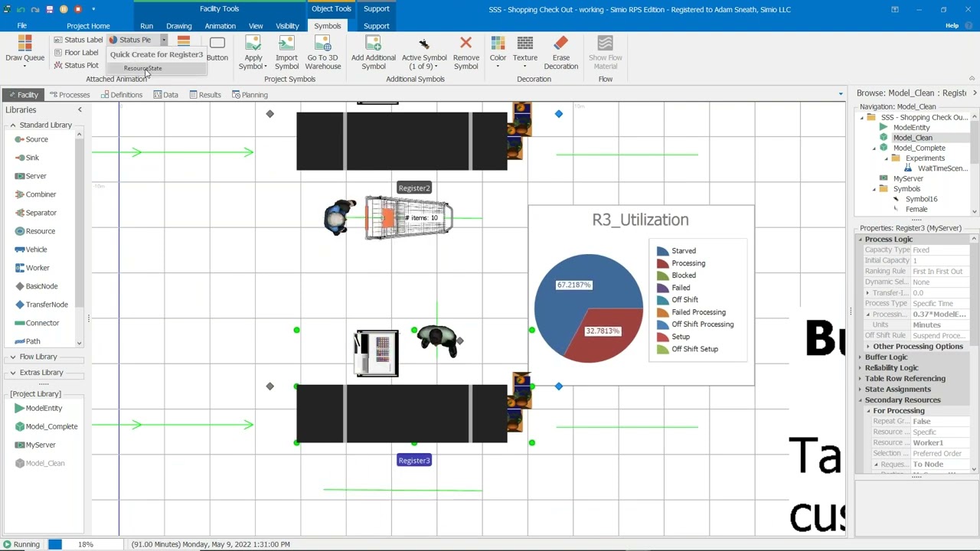
Task: Add a Floor Label animation
Action: (x=77, y=53)
